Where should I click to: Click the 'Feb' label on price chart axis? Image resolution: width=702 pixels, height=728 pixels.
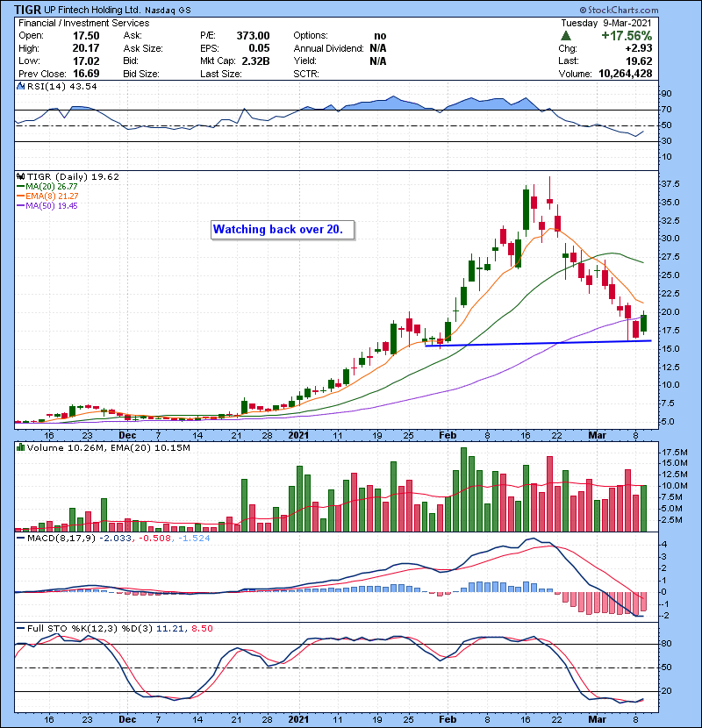pyautogui.click(x=448, y=436)
